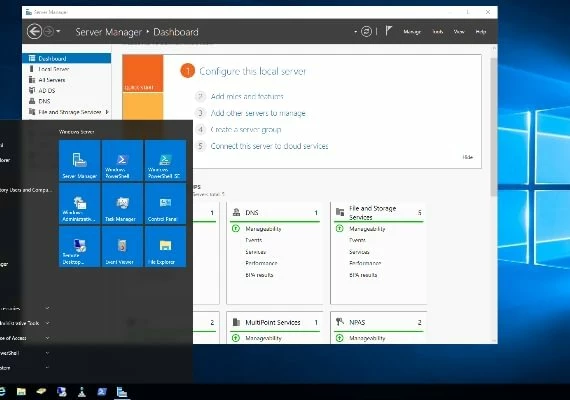Open the Windows PowerShell start tile
570x400 pixels.
point(123,160)
